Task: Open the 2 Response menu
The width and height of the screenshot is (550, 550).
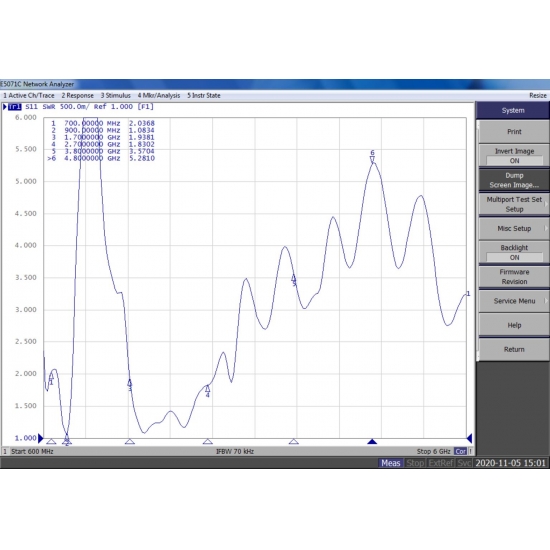Action: pyautogui.click(x=78, y=95)
